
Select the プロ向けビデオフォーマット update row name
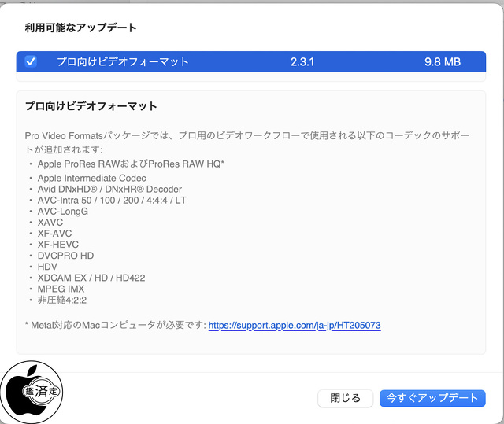[122, 61]
